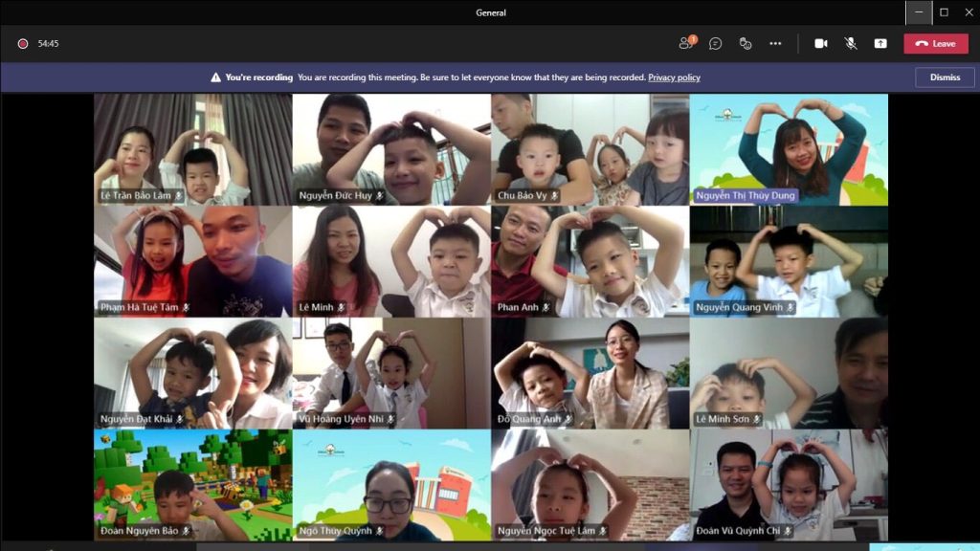This screenshot has width=980, height=551.
Task: Click the mic icon beside Chu Bảo Vy
Action: 552,196
